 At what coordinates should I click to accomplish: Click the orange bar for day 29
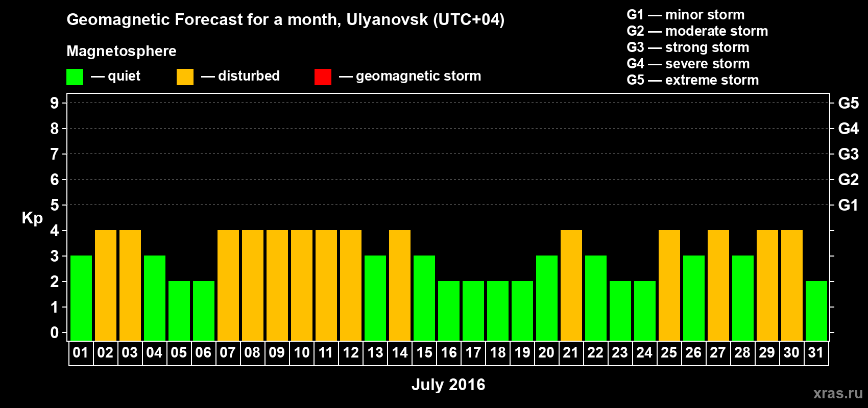[767, 286]
